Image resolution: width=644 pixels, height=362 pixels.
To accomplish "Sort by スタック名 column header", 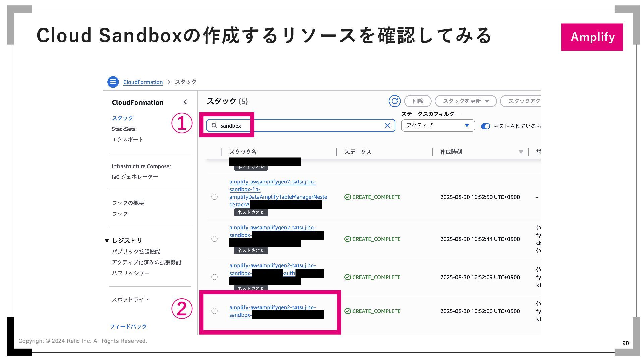I will tap(243, 152).
